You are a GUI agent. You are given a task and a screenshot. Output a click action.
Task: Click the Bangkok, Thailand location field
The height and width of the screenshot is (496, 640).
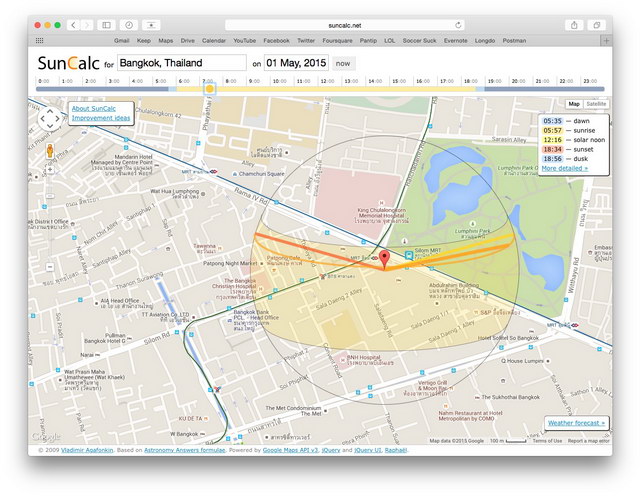point(181,62)
